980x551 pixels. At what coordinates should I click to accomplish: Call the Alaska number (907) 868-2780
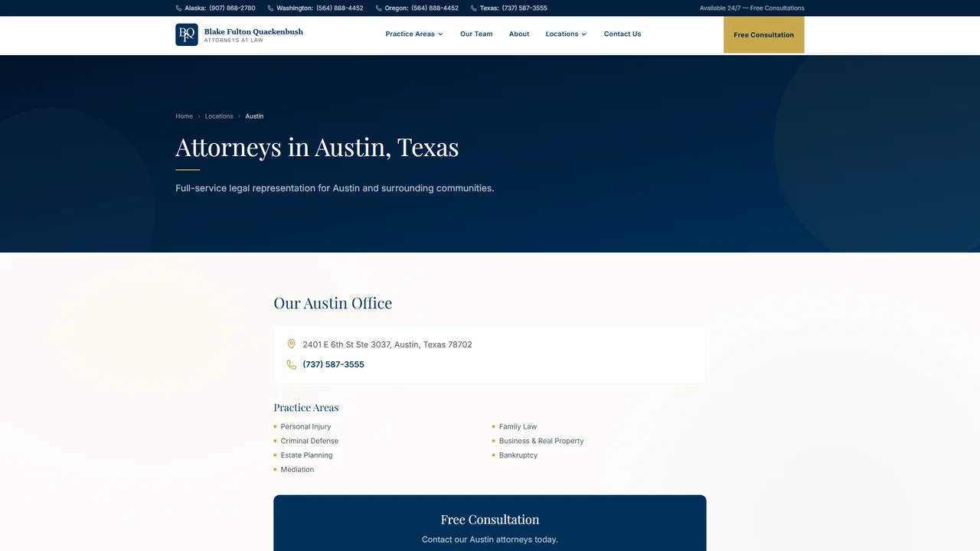tap(232, 8)
